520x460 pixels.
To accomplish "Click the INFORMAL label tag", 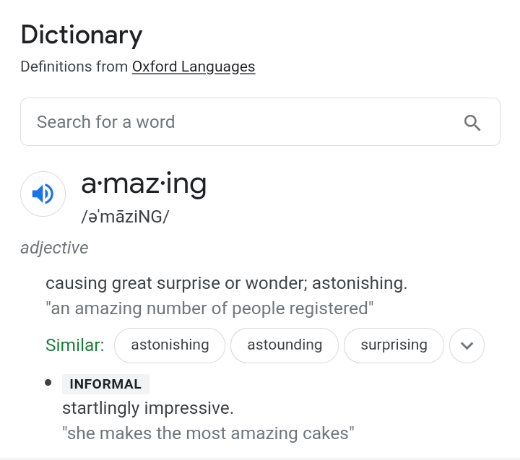I will pos(105,384).
